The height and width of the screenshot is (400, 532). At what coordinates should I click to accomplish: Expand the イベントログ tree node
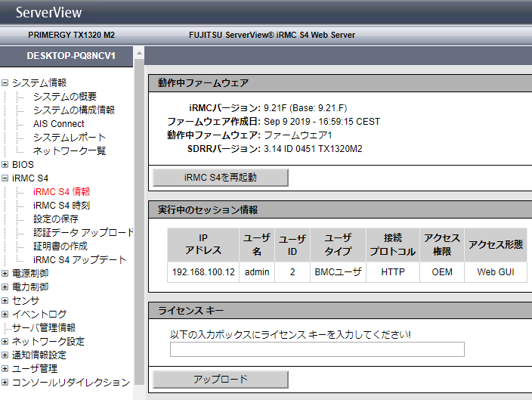[5, 314]
